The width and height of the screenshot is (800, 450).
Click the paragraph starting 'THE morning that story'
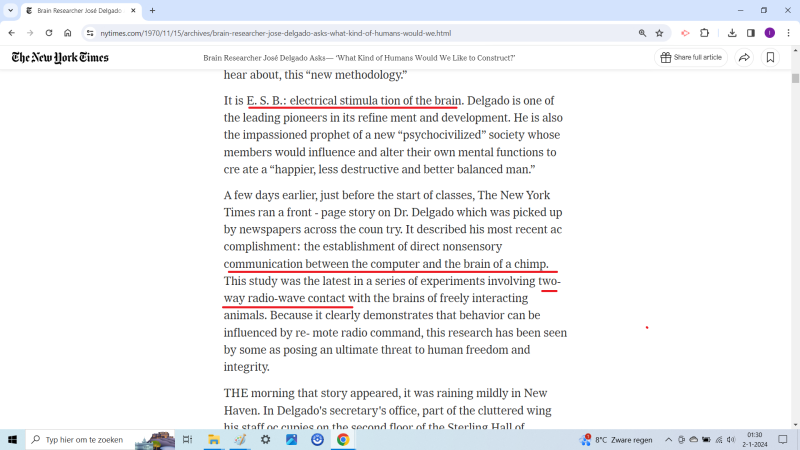point(387,410)
